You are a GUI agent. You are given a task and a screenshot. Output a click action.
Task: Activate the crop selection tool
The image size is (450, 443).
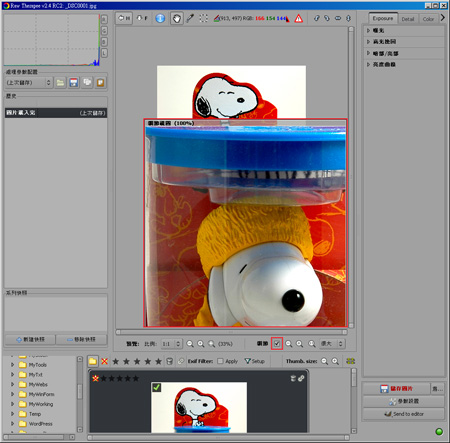click(203, 18)
